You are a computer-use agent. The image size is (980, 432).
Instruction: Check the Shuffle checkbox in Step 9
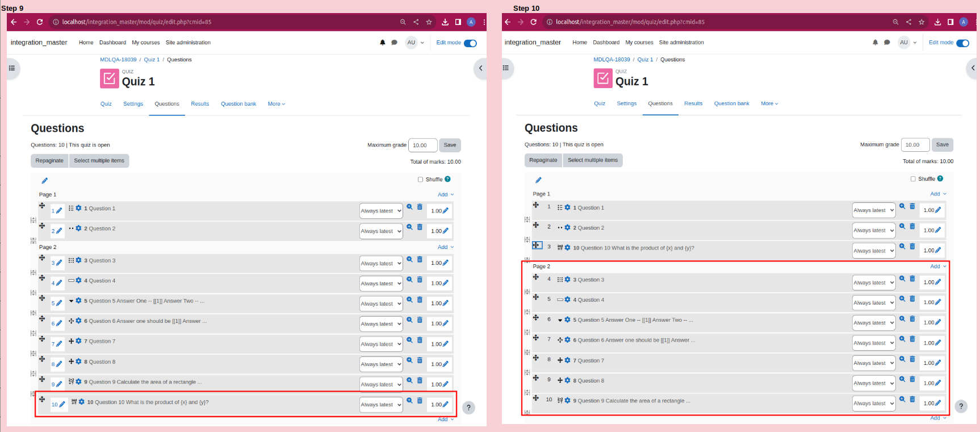coord(421,180)
